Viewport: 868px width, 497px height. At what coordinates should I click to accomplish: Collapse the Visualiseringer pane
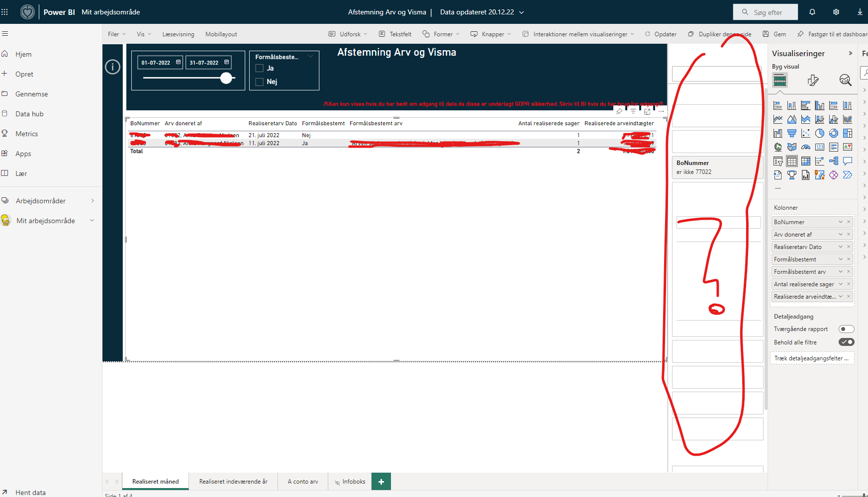pos(851,53)
